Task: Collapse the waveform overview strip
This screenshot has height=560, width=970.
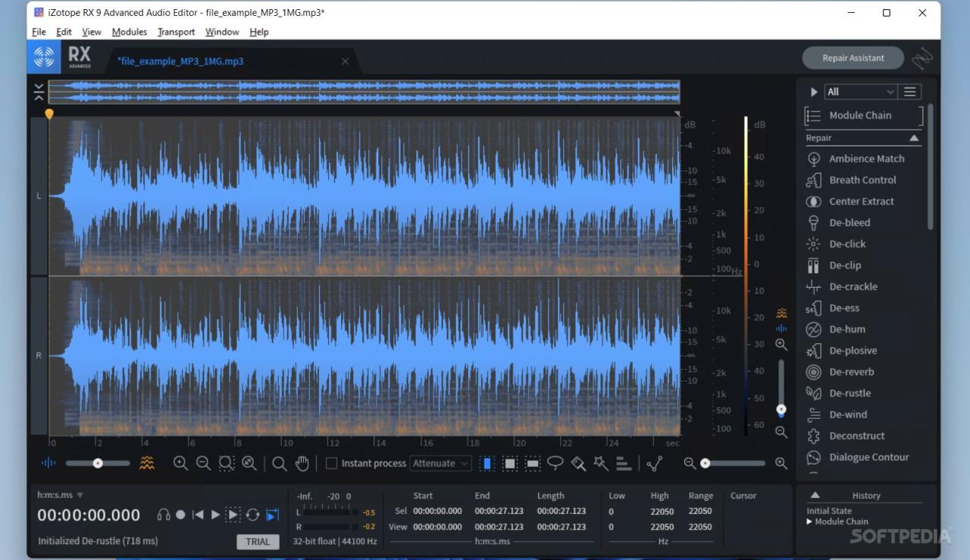Action: click(x=39, y=92)
